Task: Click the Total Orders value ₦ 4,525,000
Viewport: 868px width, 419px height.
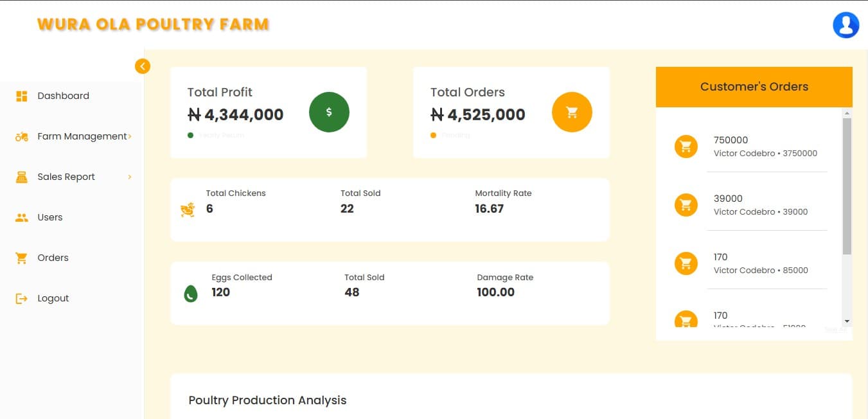Action: 478,115
